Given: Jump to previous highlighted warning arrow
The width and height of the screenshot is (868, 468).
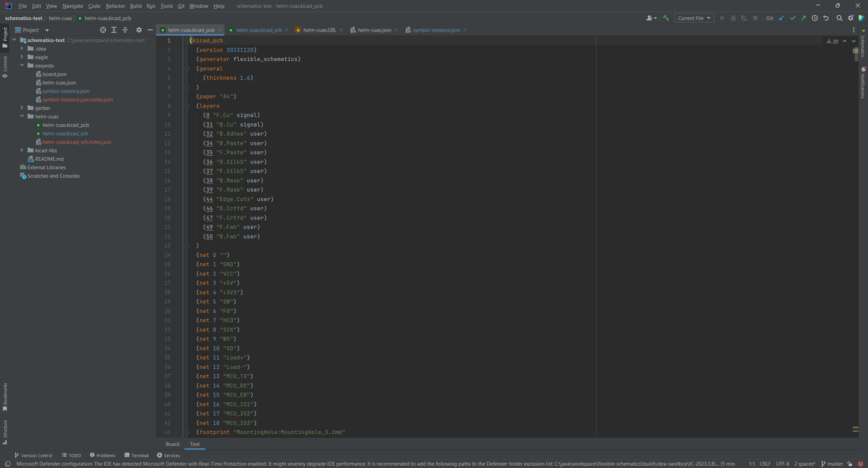Looking at the screenshot, I should coord(845,41).
